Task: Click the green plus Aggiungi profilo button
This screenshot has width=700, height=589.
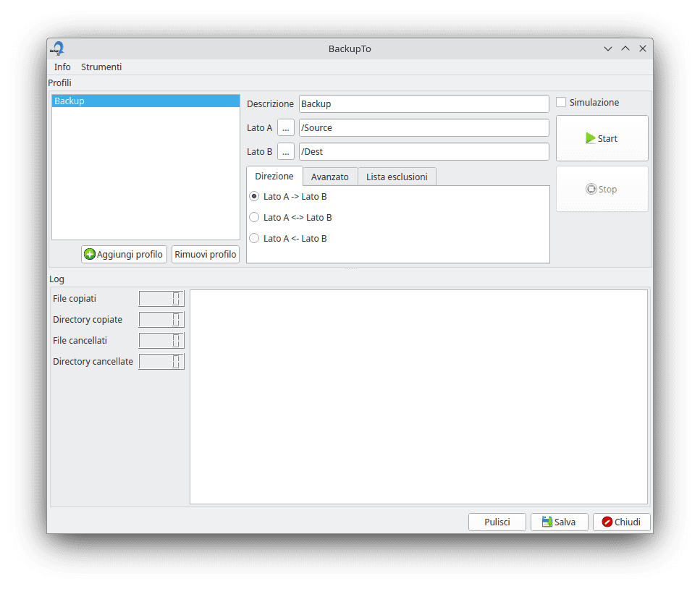Action: (124, 255)
